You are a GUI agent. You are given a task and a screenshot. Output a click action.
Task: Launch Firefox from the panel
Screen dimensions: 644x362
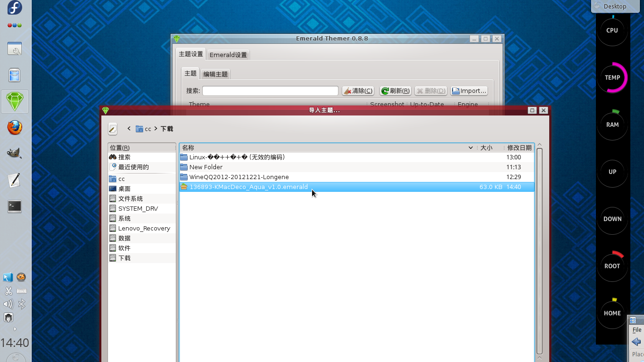tap(15, 127)
